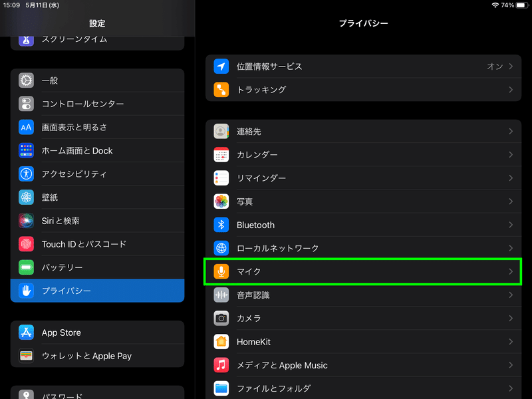
Task: Tap the Wallet と Apple Pay icon
Action: 26,356
